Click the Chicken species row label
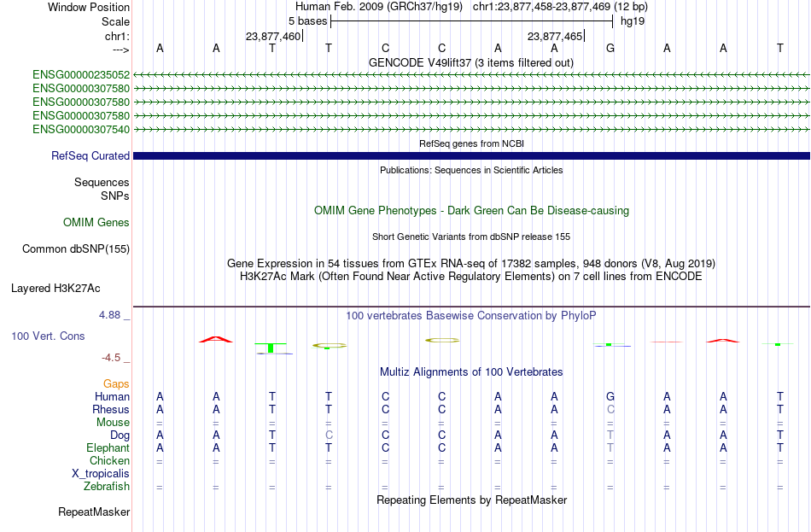The image size is (811, 532). click(109, 461)
